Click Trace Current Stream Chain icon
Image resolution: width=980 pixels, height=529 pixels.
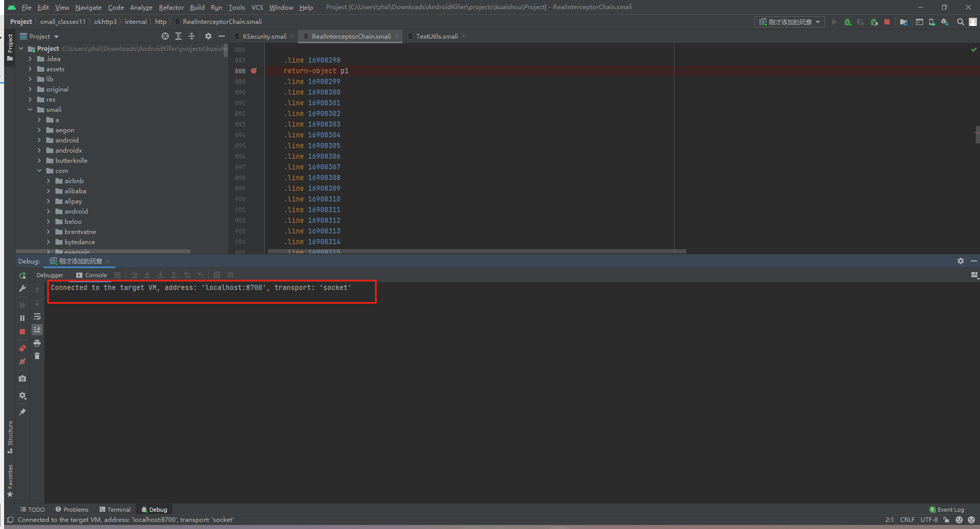[230, 275]
